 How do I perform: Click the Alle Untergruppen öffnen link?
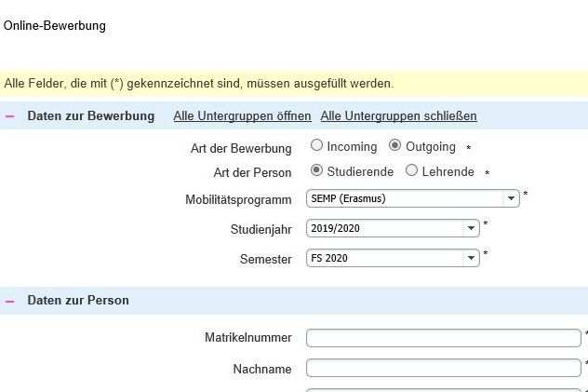point(242,116)
